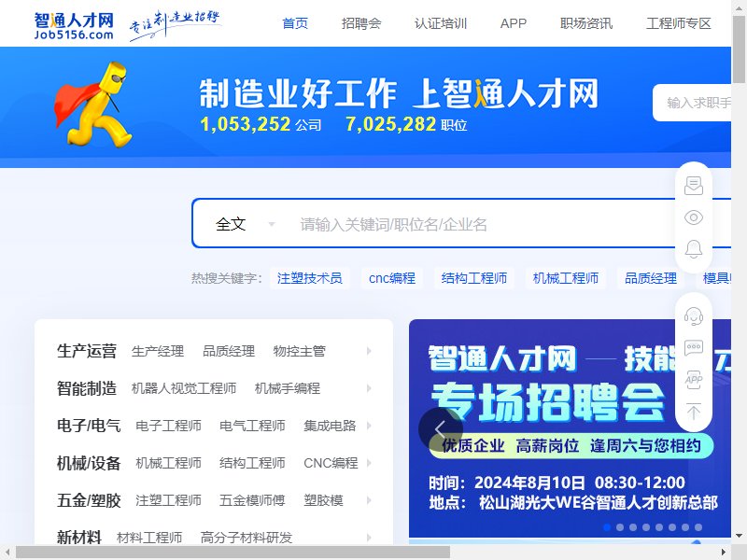Click the vertical scrollbar thumb

click(739, 50)
